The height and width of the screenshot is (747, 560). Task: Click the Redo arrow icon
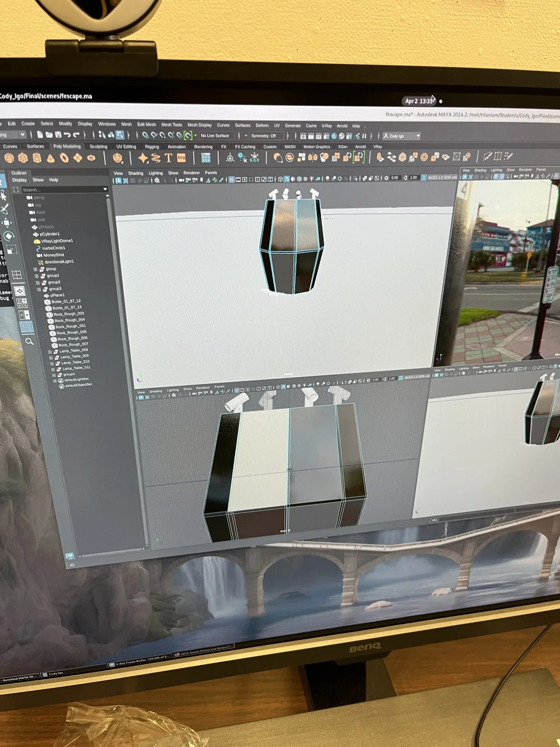76,135
